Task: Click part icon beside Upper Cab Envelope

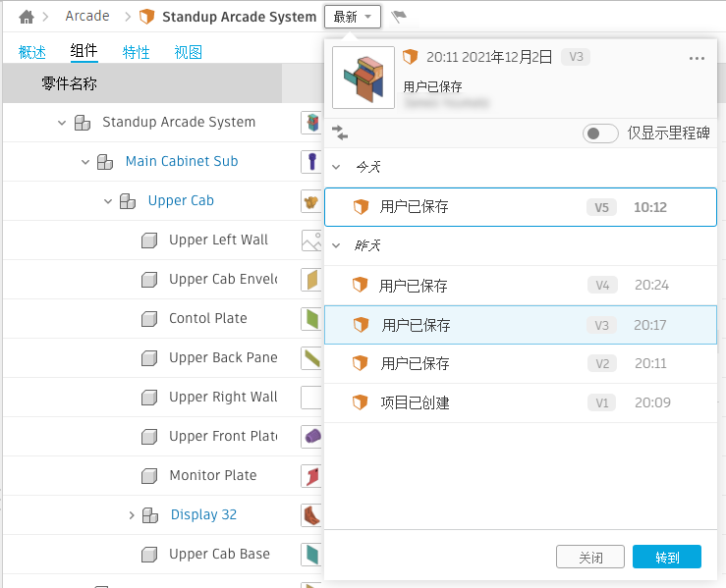Action: (x=149, y=280)
